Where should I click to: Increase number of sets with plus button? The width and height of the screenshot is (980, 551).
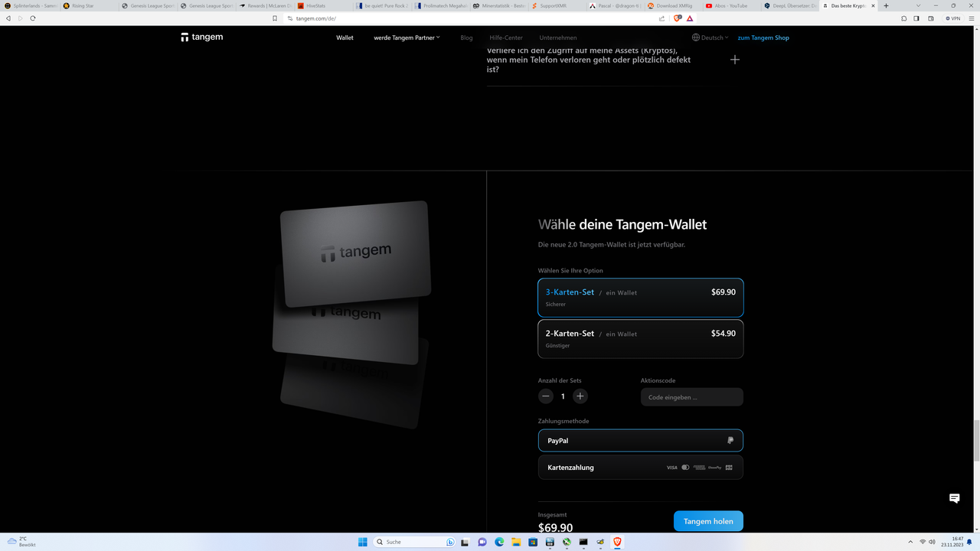[x=580, y=396]
